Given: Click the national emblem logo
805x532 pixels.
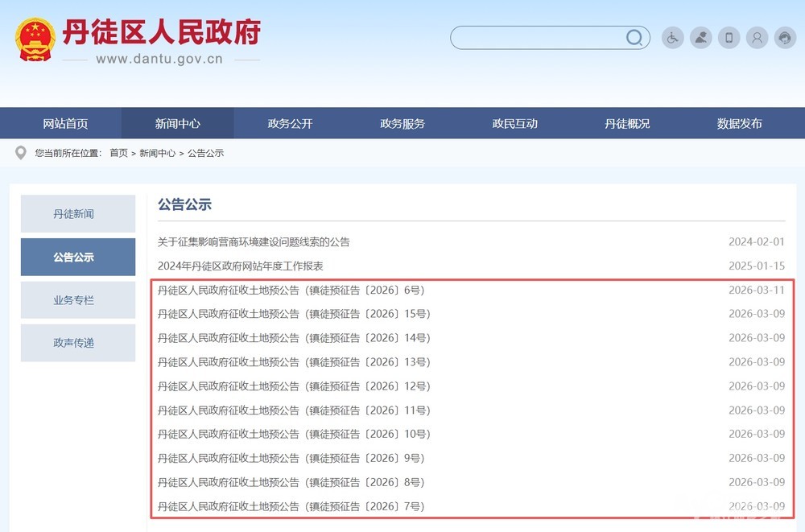Looking at the screenshot, I should coord(35,39).
